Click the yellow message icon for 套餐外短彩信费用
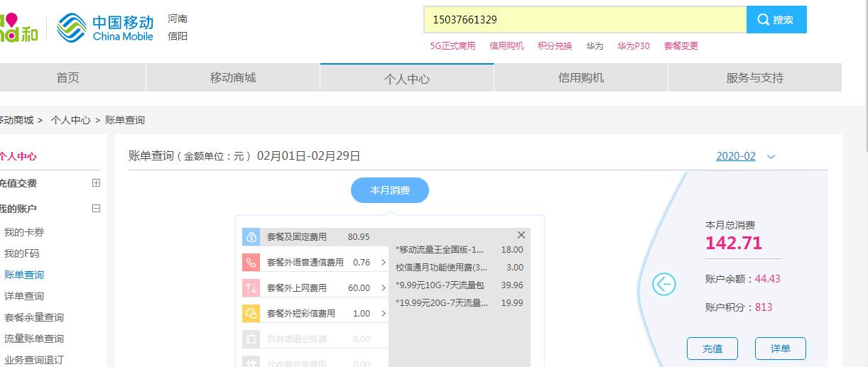The width and height of the screenshot is (868, 367). click(251, 314)
